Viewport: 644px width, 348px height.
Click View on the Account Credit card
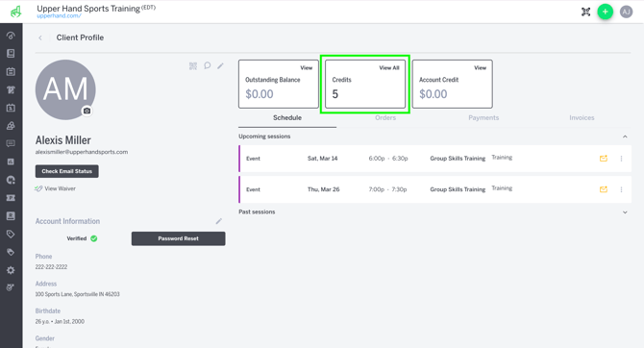point(481,68)
